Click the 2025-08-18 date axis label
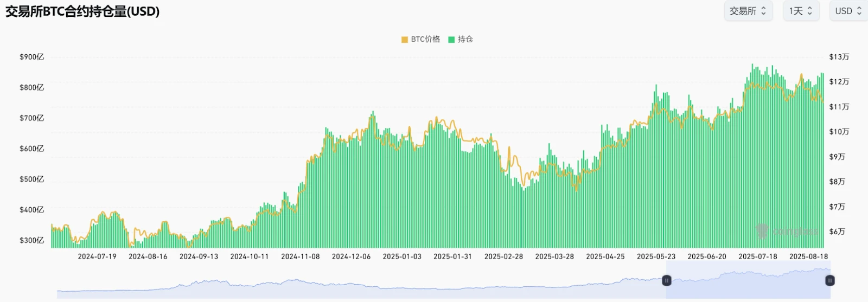This screenshot has width=868, height=302. click(808, 256)
